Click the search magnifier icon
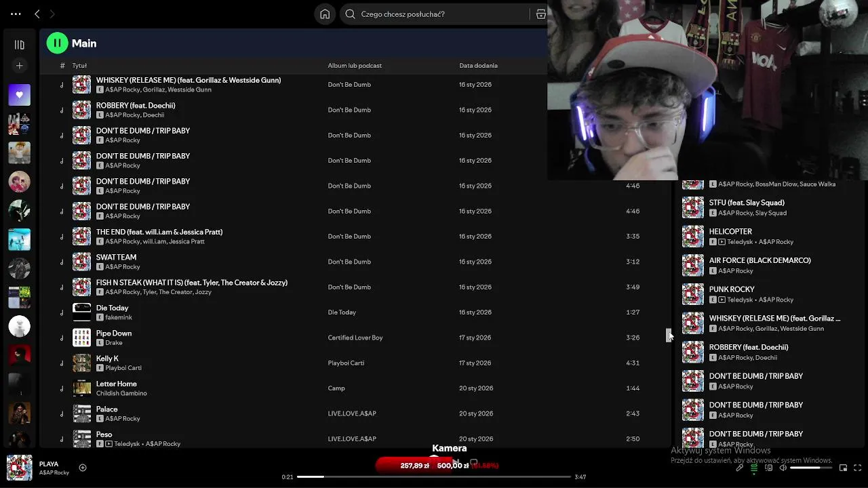 (351, 14)
